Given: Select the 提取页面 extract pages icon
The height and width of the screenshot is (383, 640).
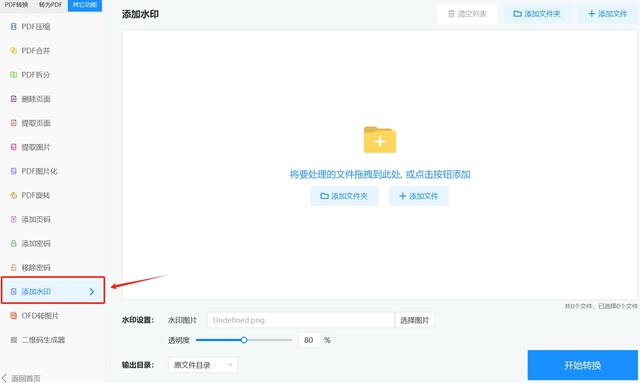Looking at the screenshot, I should (13, 123).
